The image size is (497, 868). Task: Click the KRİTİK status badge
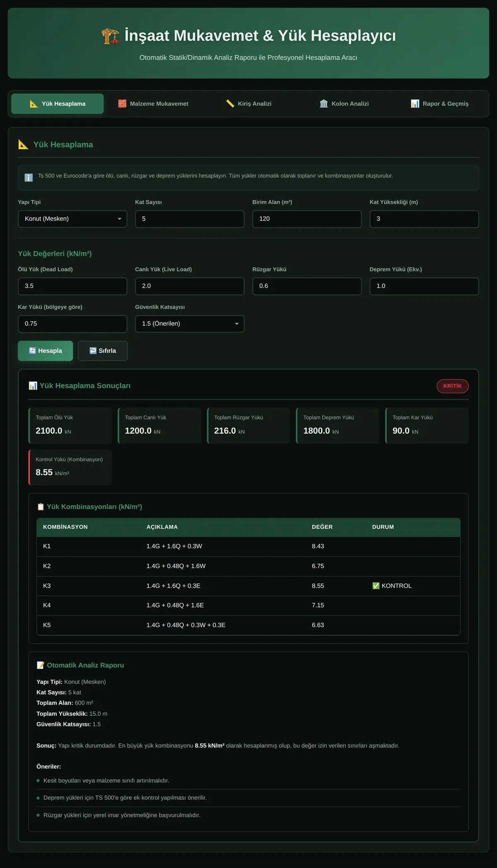[453, 386]
